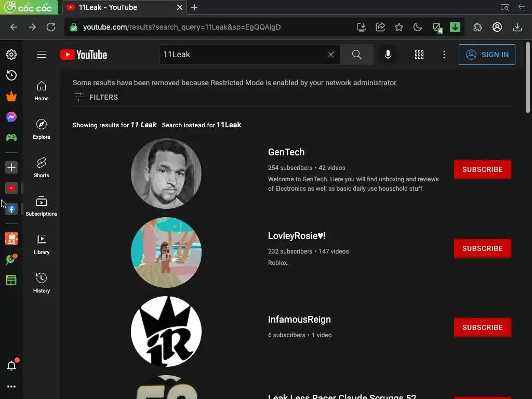Open YouTube hamburger guide menu
Image resolution: width=532 pixels, height=399 pixels.
pyautogui.click(x=42, y=54)
